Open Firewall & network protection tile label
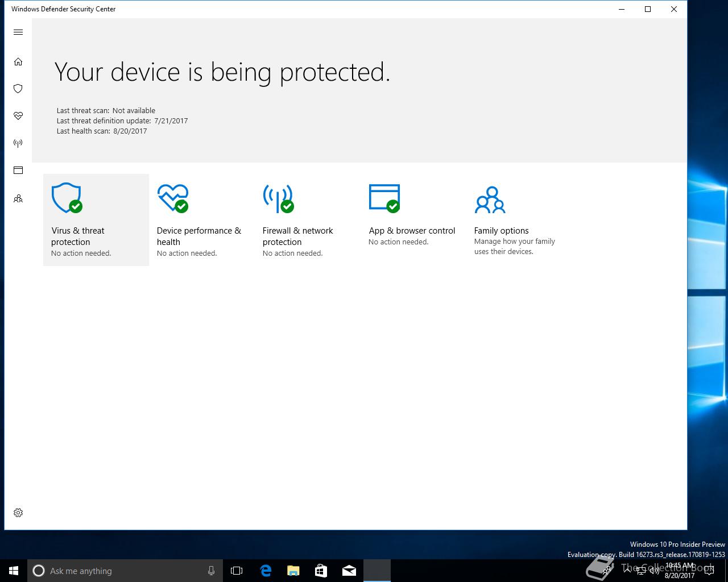This screenshot has width=728, height=582. (x=298, y=236)
